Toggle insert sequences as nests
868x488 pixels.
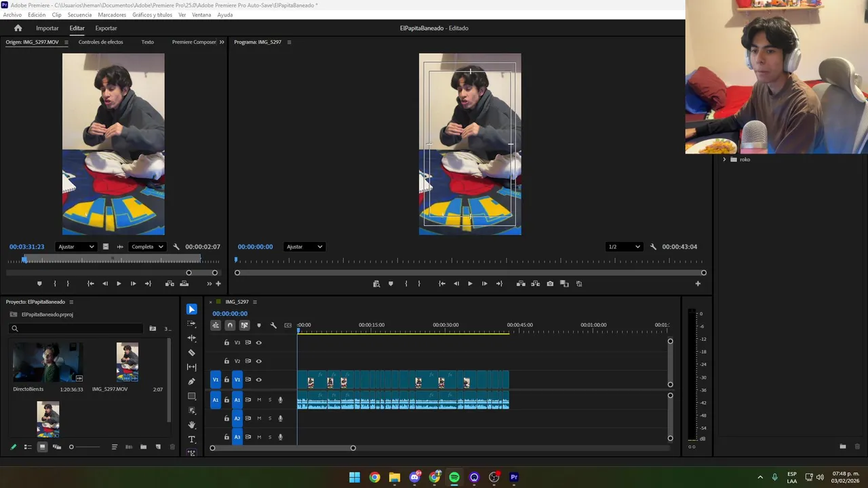point(216,325)
